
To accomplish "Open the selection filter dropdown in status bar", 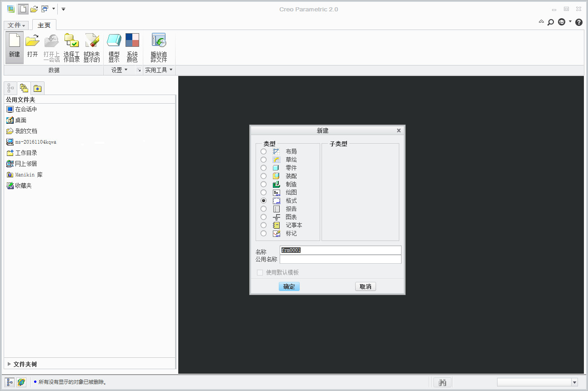I will coord(574,382).
